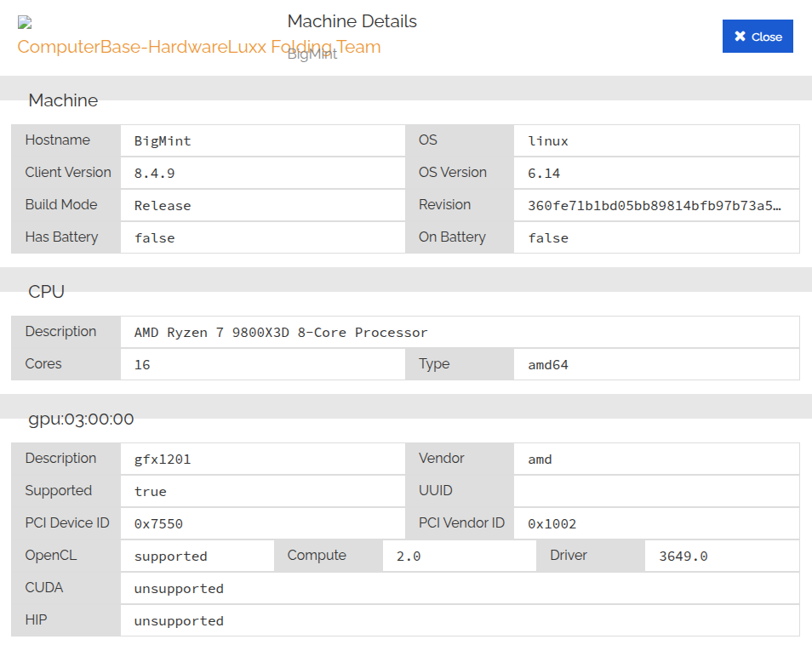
Task: Click the HIP label
Action: [x=36, y=619]
